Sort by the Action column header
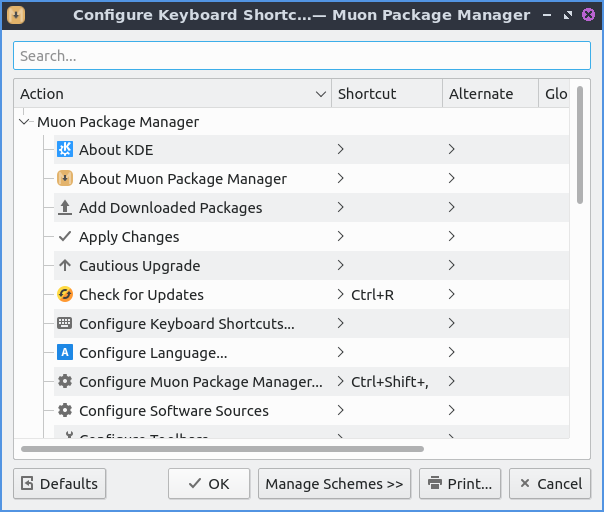 [x=172, y=94]
